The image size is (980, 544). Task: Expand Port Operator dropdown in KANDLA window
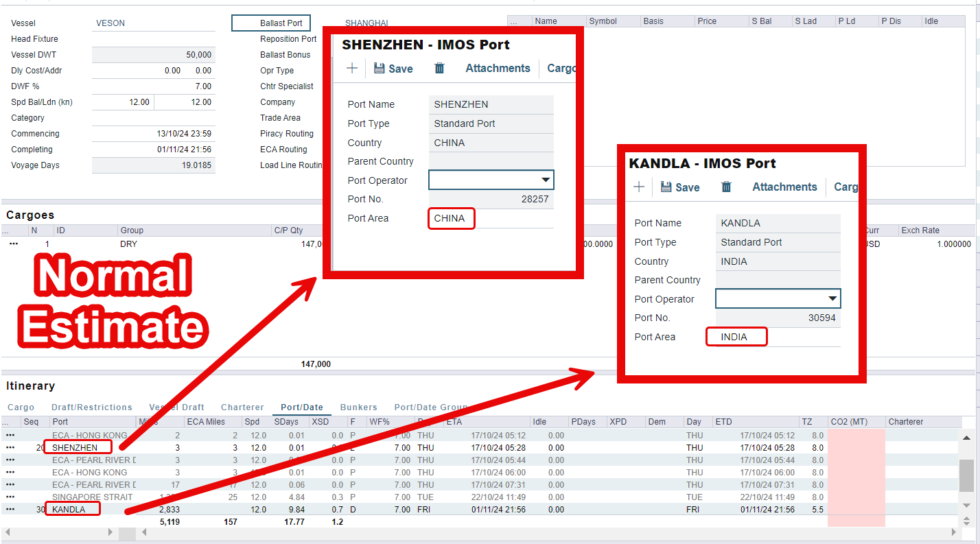coord(832,299)
